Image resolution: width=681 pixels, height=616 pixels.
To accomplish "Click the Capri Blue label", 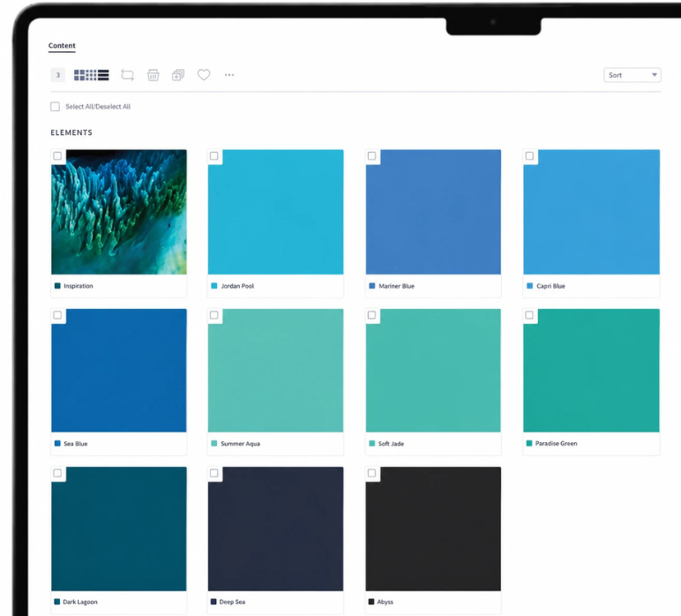I will pyautogui.click(x=550, y=286).
